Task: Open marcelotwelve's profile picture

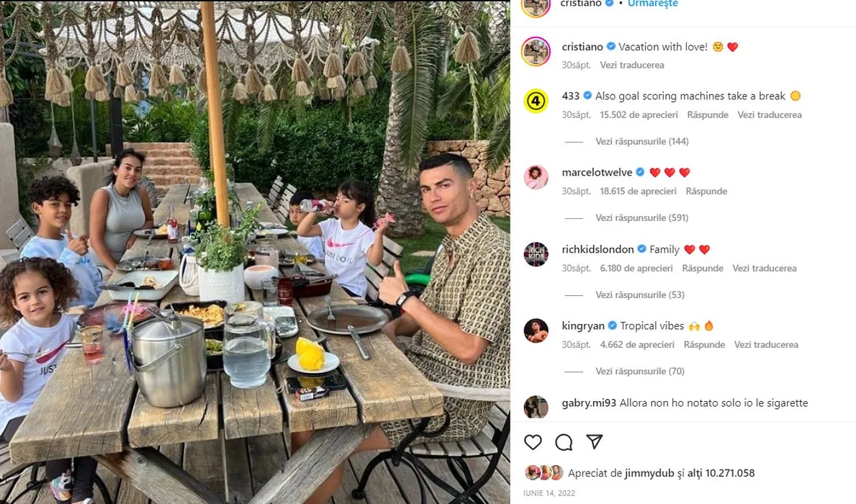Action: (536, 177)
